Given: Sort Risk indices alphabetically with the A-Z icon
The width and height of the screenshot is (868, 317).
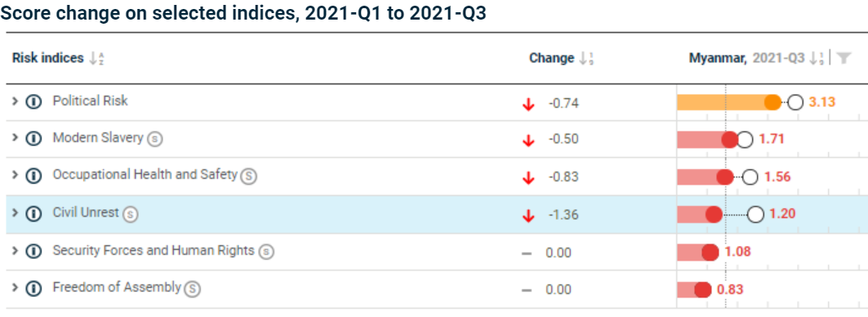Looking at the screenshot, I should click(x=97, y=58).
